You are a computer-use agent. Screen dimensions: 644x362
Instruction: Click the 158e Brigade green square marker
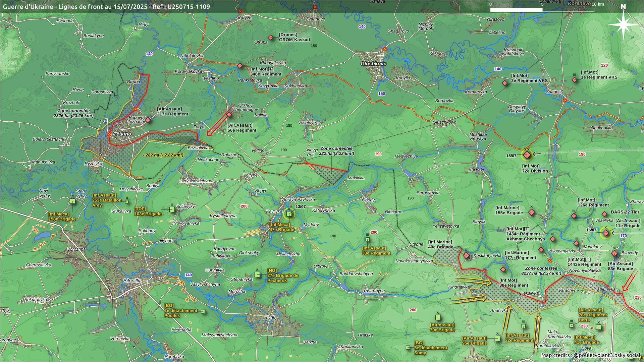[72, 201]
